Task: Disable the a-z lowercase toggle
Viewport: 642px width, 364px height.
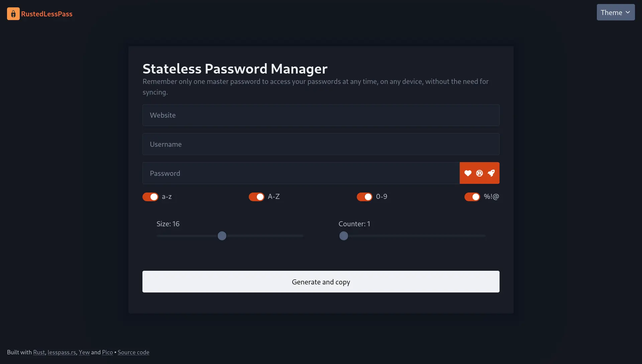Action: tap(150, 197)
